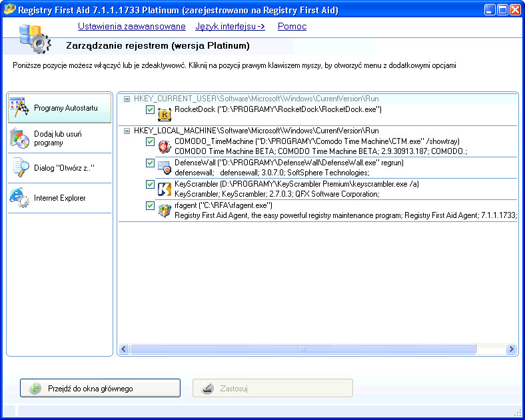Click "Registry First Aid Agent" description line
This screenshot has width=525, height=420.
pyautogui.click(x=346, y=215)
